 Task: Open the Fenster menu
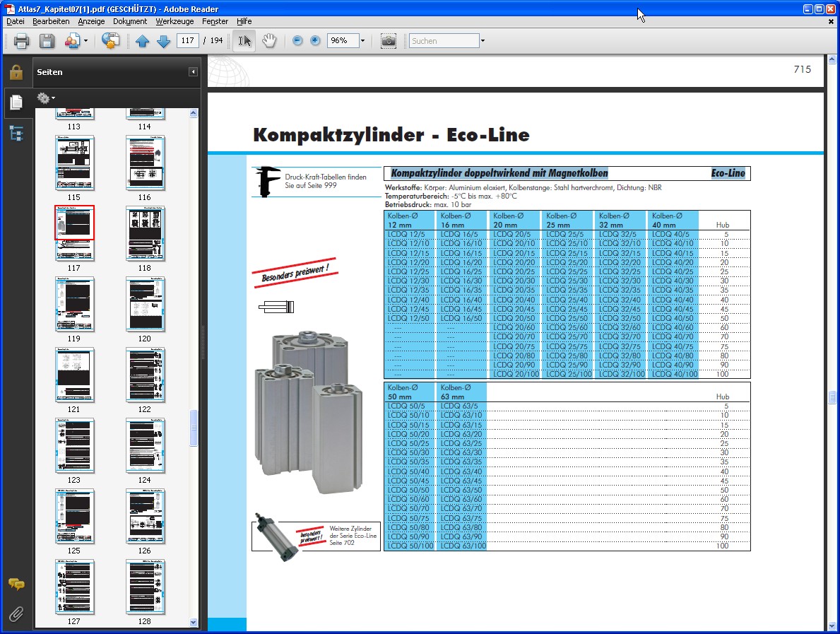[x=215, y=21]
